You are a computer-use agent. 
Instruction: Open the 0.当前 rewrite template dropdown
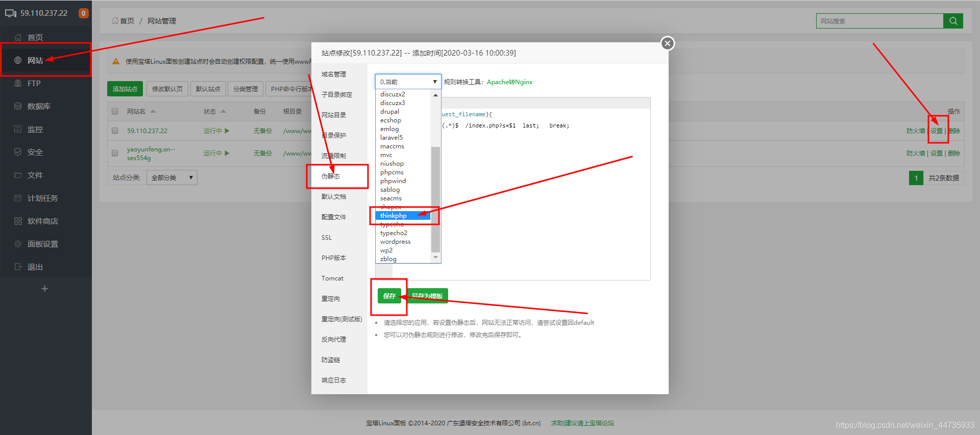coord(408,82)
